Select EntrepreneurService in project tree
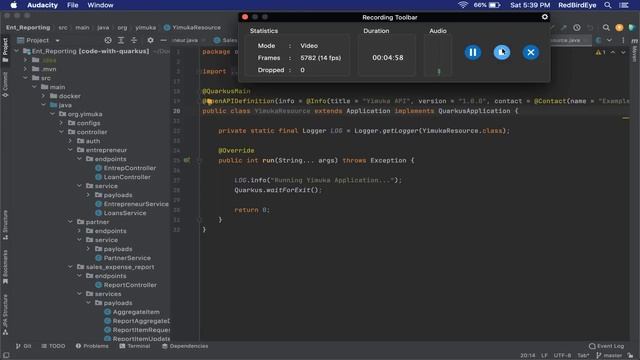This screenshot has height=360, width=640. point(131,204)
